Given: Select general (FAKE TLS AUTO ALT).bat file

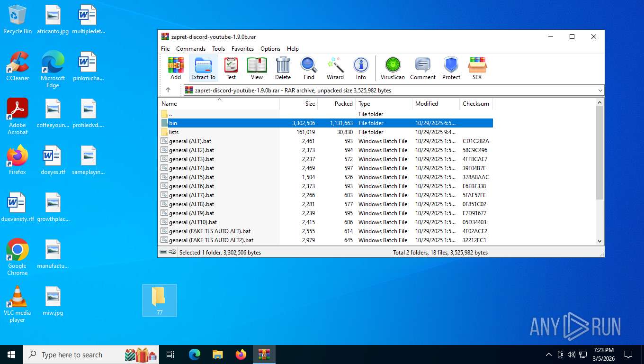Looking at the screenshot, I should pos(326,231).
